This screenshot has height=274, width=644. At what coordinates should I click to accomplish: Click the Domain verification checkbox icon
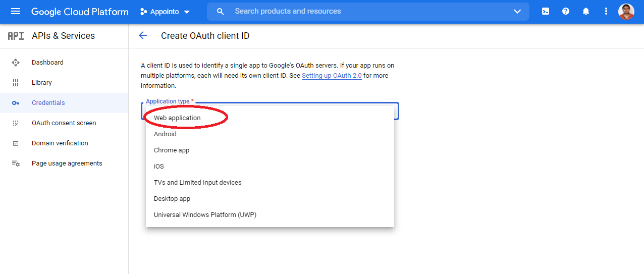click(x=16, y=143)
